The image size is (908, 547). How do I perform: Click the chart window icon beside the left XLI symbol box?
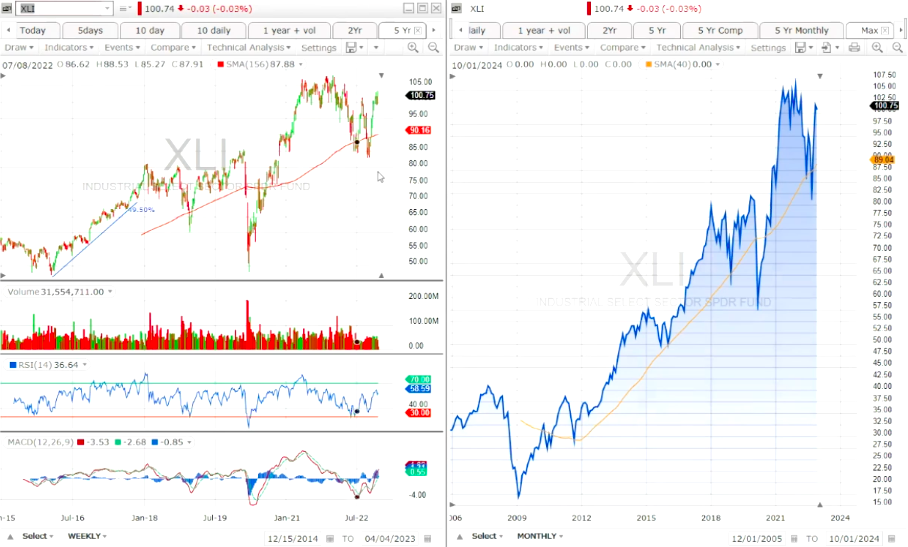(x=8, y=9)
